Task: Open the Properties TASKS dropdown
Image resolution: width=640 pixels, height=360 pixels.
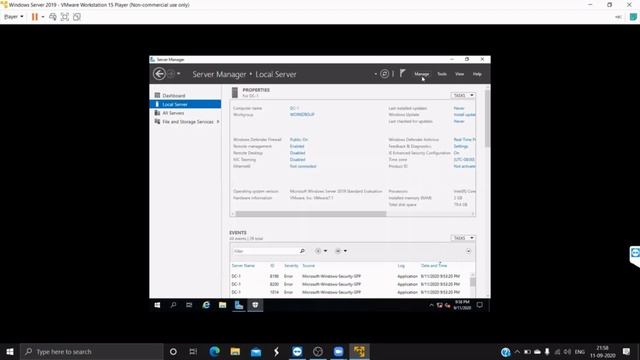Action: [x=463, y=95]
